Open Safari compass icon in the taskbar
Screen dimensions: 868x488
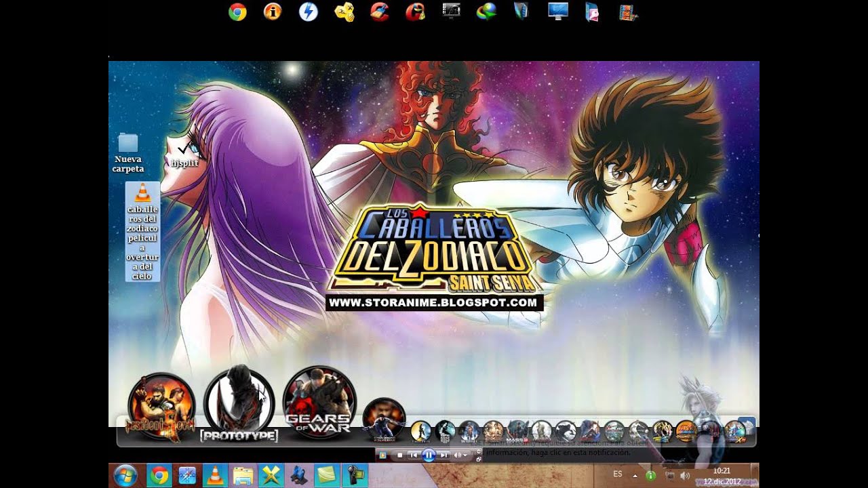[x=187, y=476]
